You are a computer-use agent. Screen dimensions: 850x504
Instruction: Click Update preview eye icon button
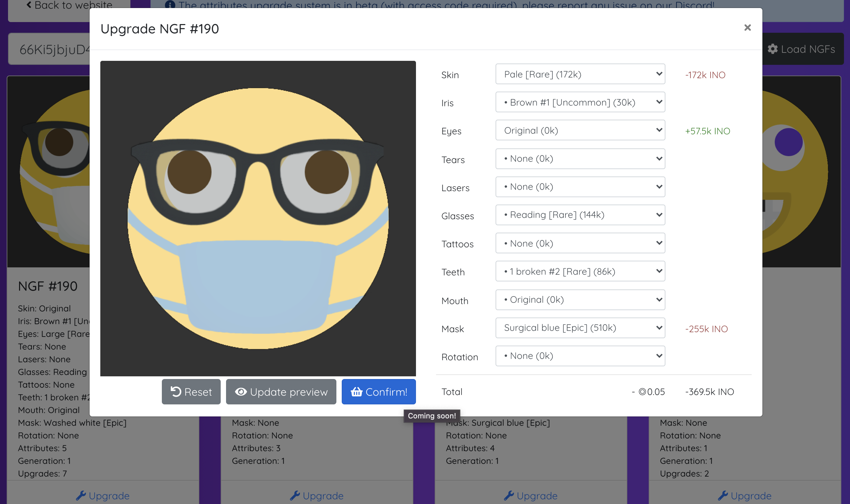[x=281, y=392]
